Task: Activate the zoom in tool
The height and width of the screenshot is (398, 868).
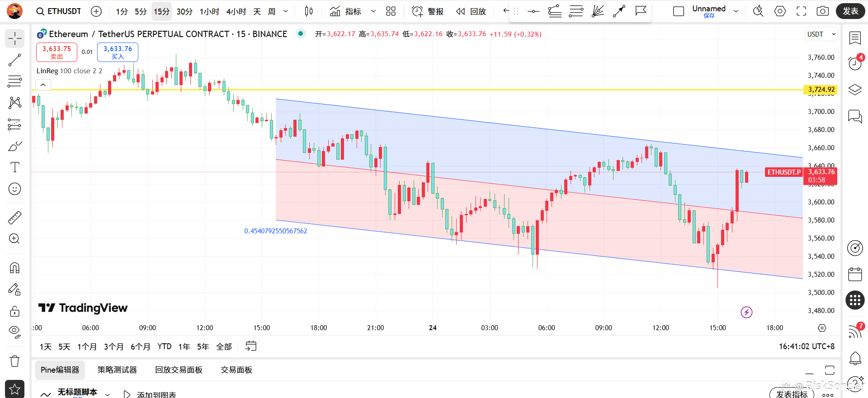Action: [x=15, y=239]
